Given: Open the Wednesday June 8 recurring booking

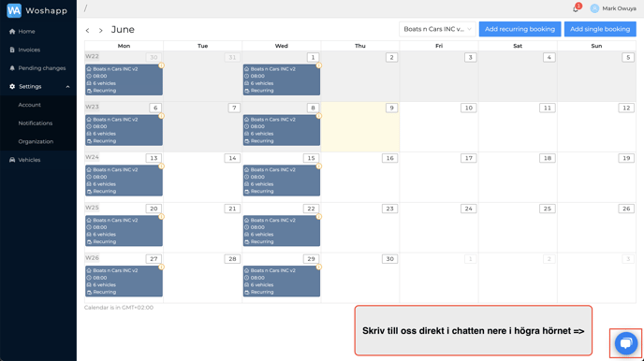Looking at the screenshot, I should pos(282,130).
